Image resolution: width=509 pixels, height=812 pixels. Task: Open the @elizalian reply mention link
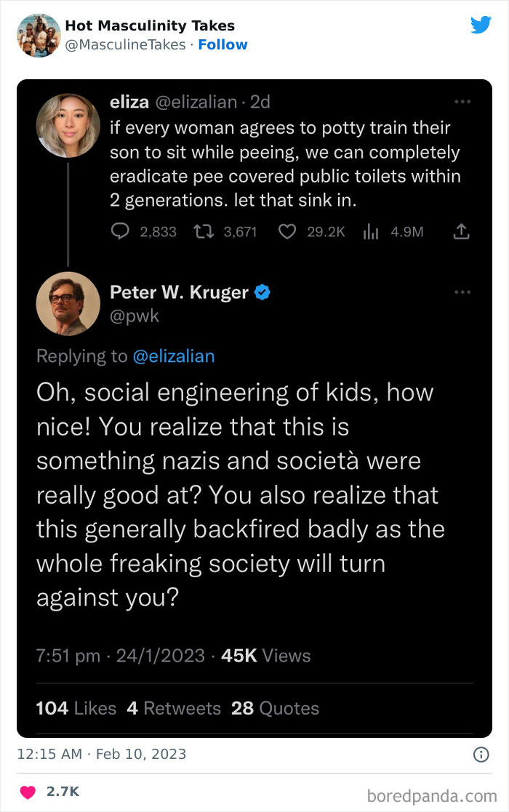pos(173,355)
